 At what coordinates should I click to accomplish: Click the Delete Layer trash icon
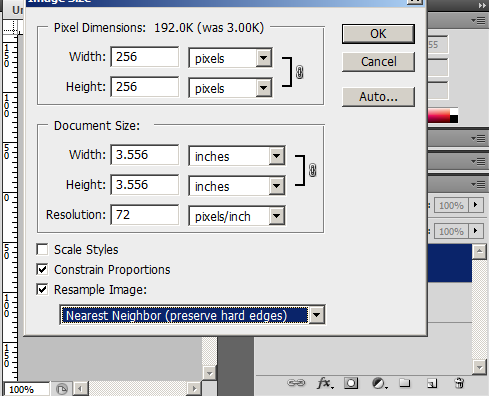(x=459, y=383)
